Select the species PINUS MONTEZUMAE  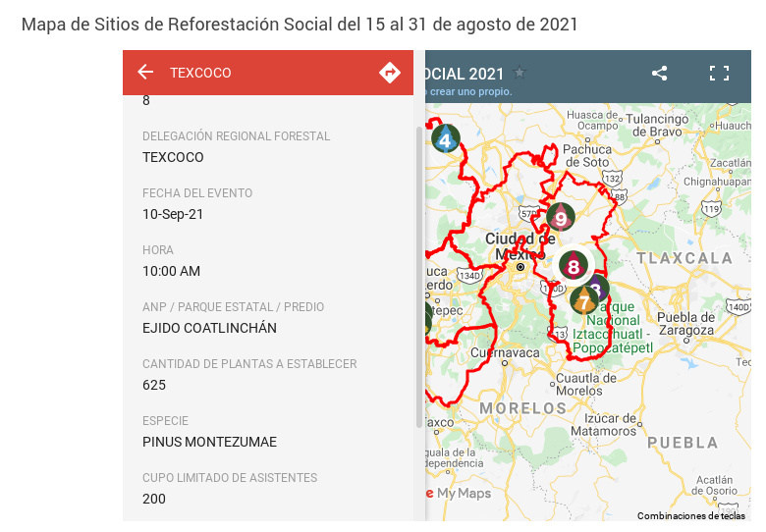tap(209, 442)
